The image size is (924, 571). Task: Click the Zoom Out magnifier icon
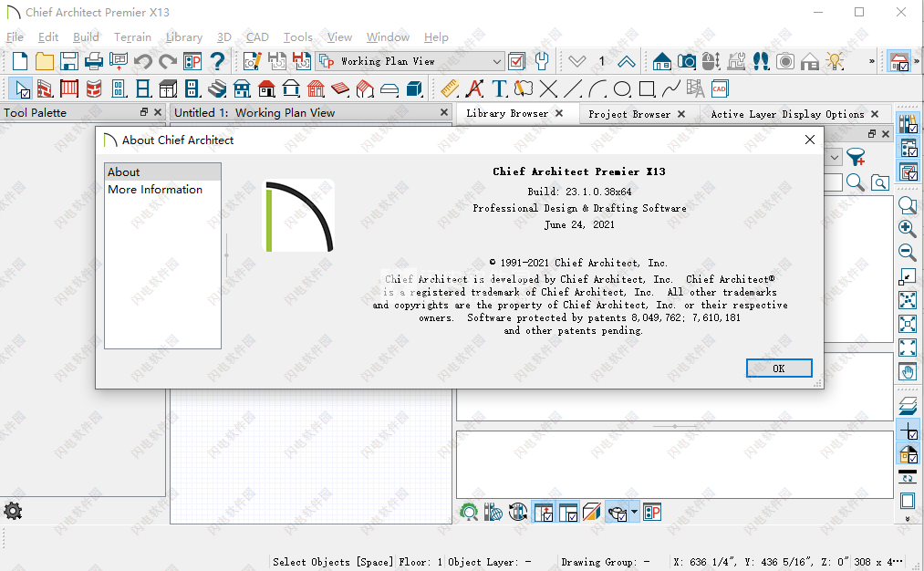click(x=908, y=252)
